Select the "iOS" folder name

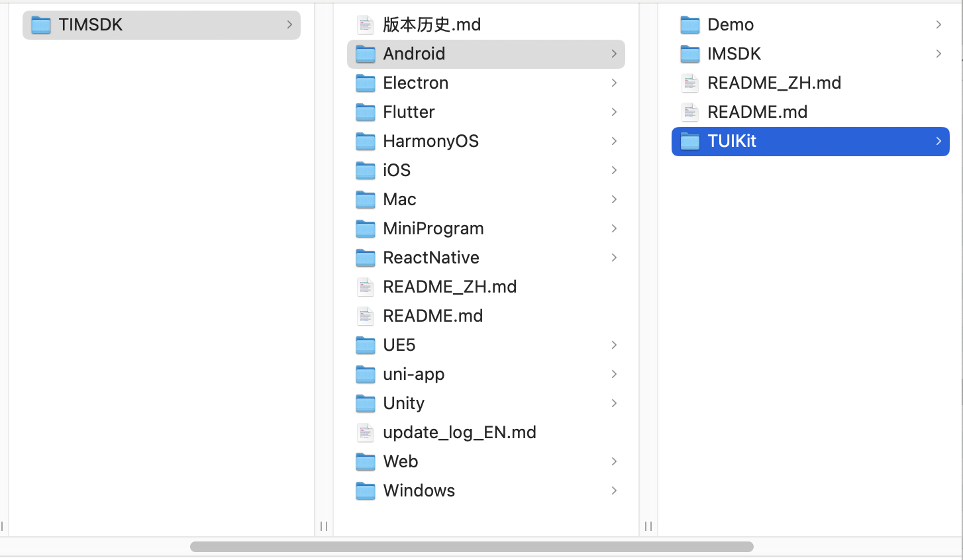coord(397,170)
